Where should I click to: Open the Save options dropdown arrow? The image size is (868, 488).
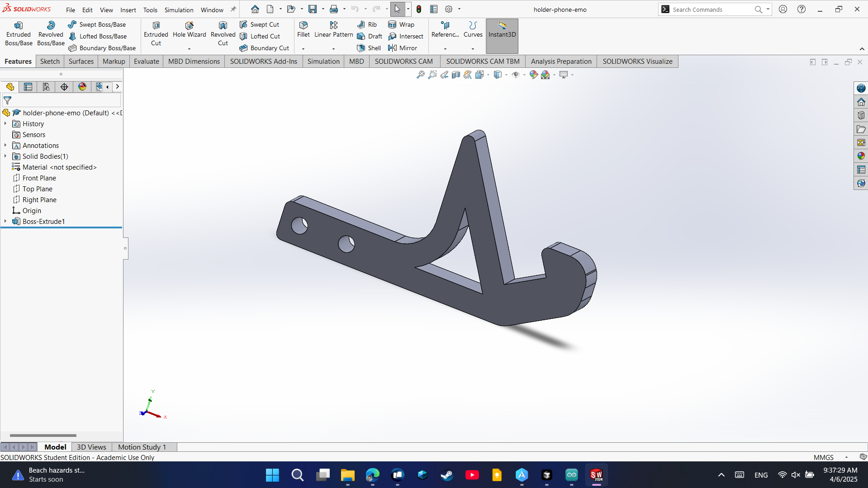(323, 9)
